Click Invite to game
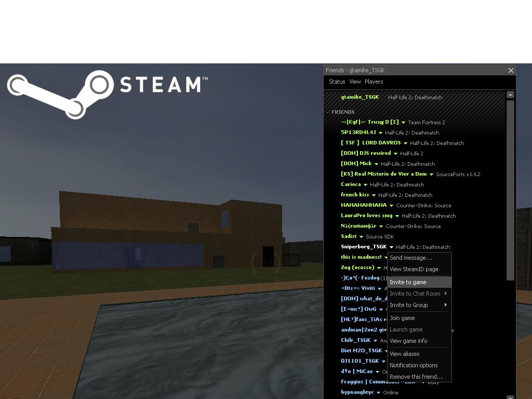The height and width of the screenshot is (399, 532). click(408, 282)
